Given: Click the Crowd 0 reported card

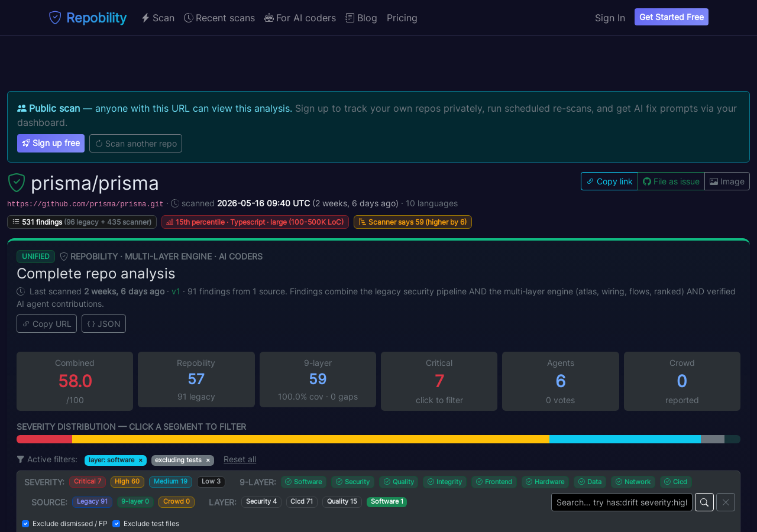Looking at the screenshot, I should (682, 381).
